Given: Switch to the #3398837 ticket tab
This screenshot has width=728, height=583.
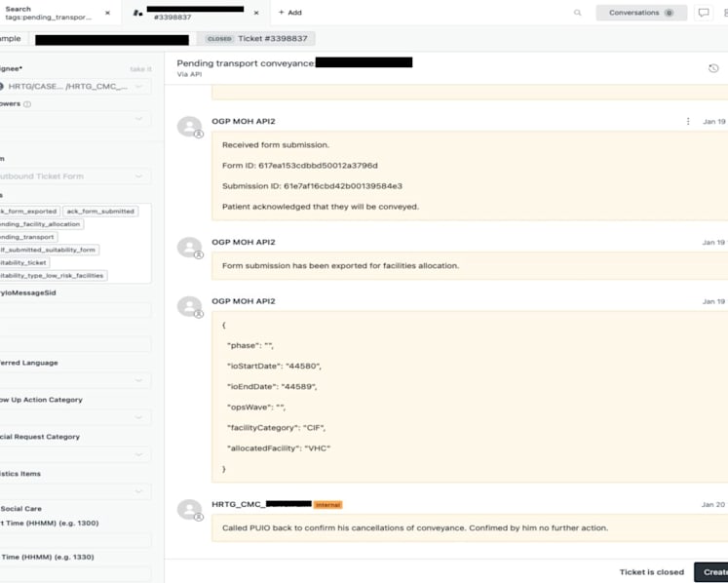Looking at the screenshot, I should pyautogui.click(x=195, y=13).
